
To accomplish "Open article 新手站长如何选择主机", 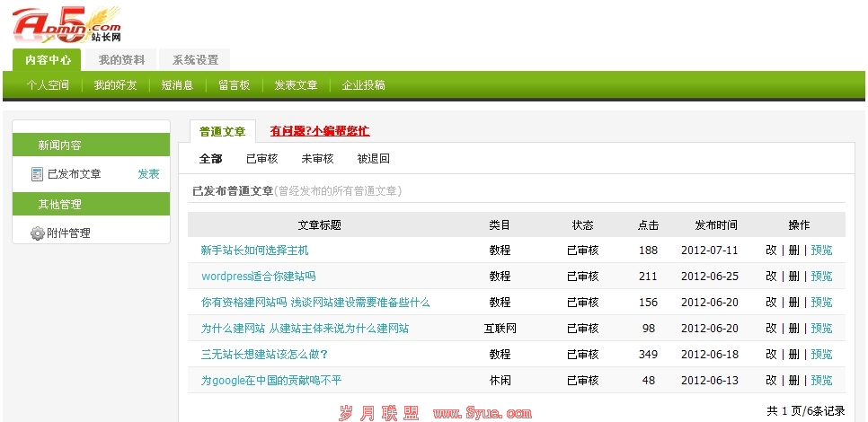I will coord(254,251).
